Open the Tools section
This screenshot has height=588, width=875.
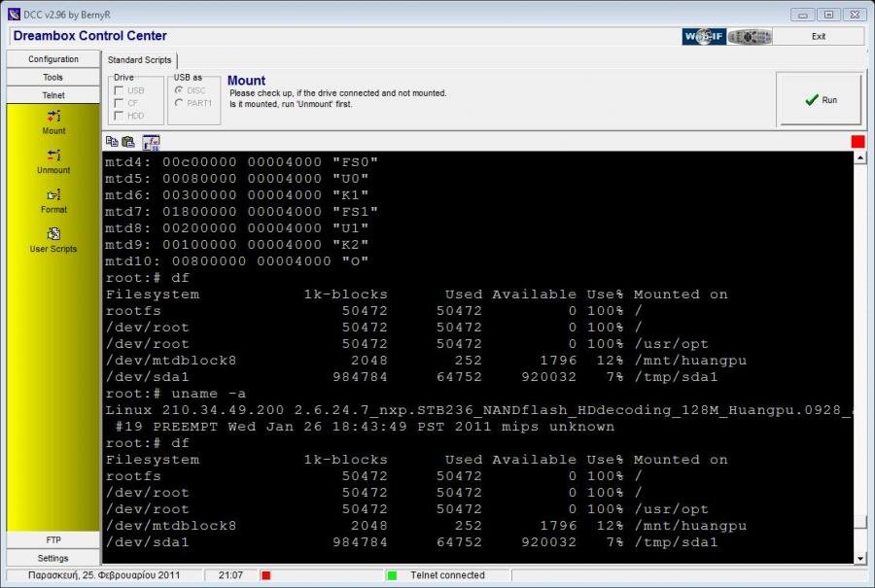tap(53, 77)
